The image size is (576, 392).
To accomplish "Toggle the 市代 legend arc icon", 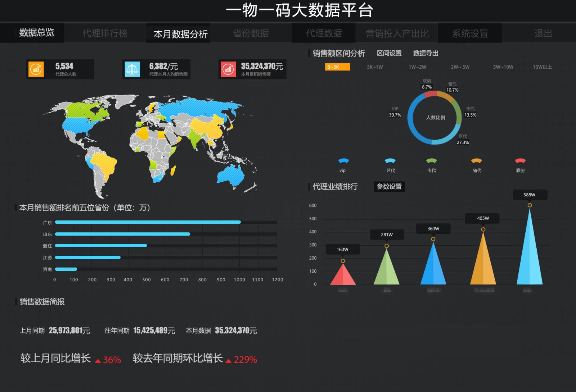I will coord(431,161).
